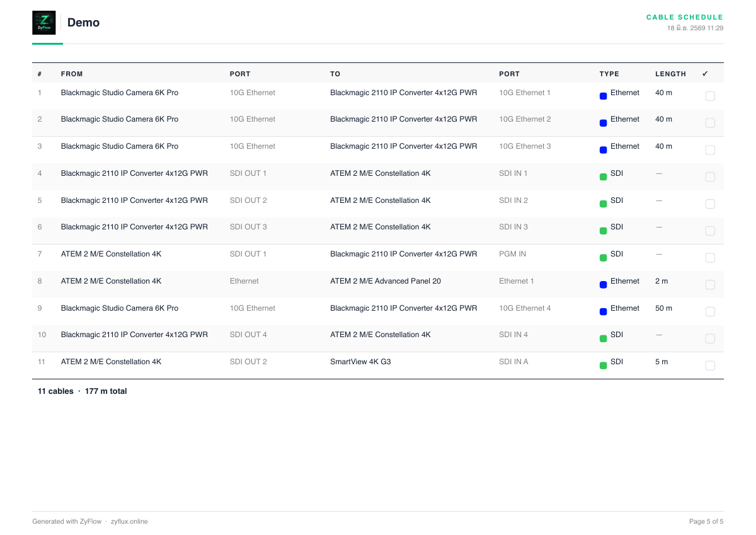This screenshot has height=535, width=756.
Task: Click the SDI IN 3 port cell
Action: 513,227
